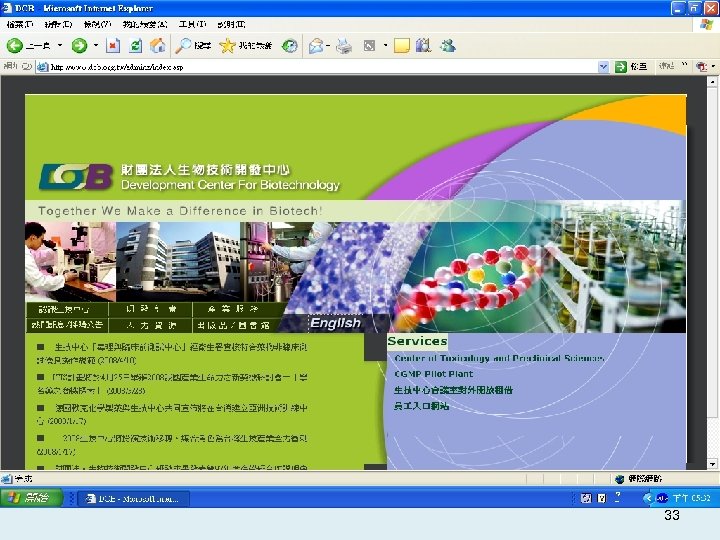Open the 工具(T) Tools menu

[193, 24]
